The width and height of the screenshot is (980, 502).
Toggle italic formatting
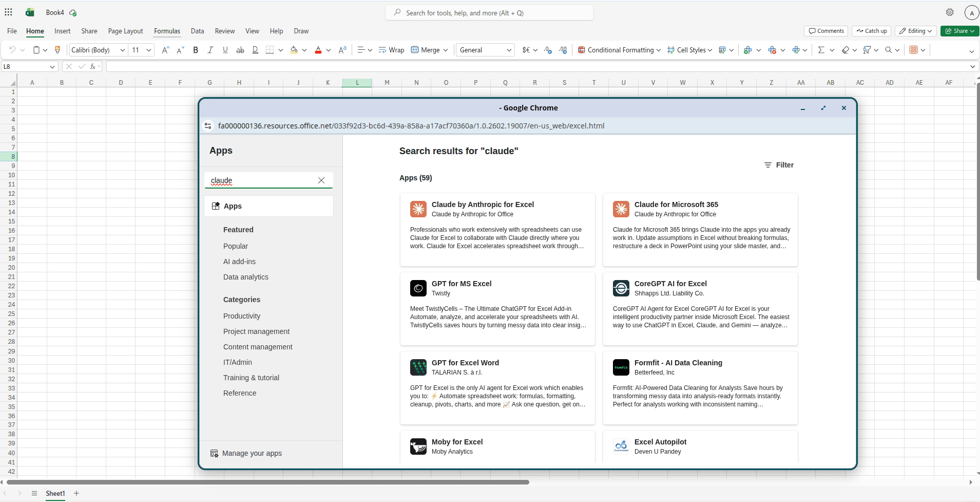pos(210,50)
